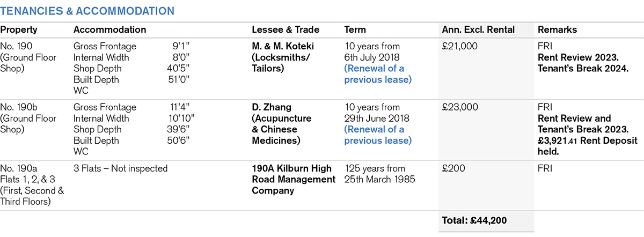Select the Term column header

355,30
